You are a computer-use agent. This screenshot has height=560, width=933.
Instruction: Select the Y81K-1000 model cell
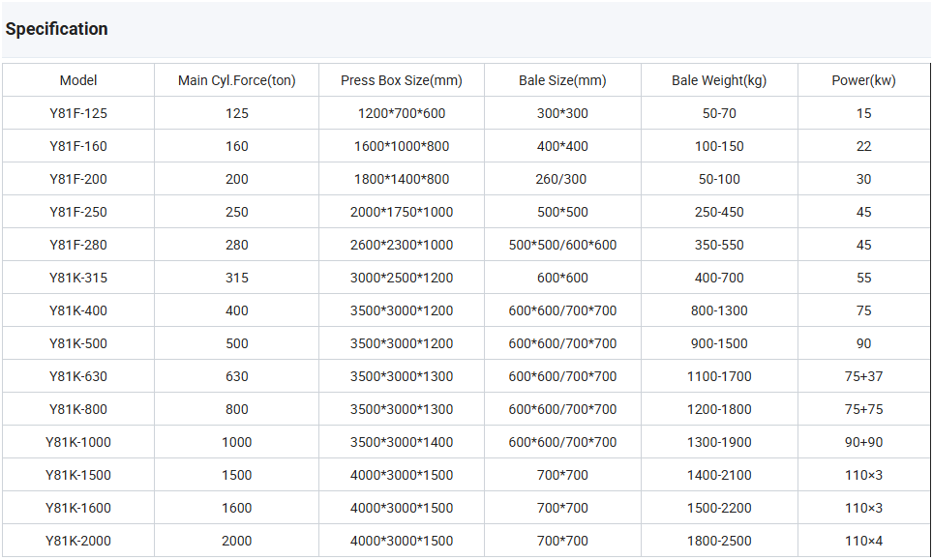pyautogui.click(x=78, y=442)
